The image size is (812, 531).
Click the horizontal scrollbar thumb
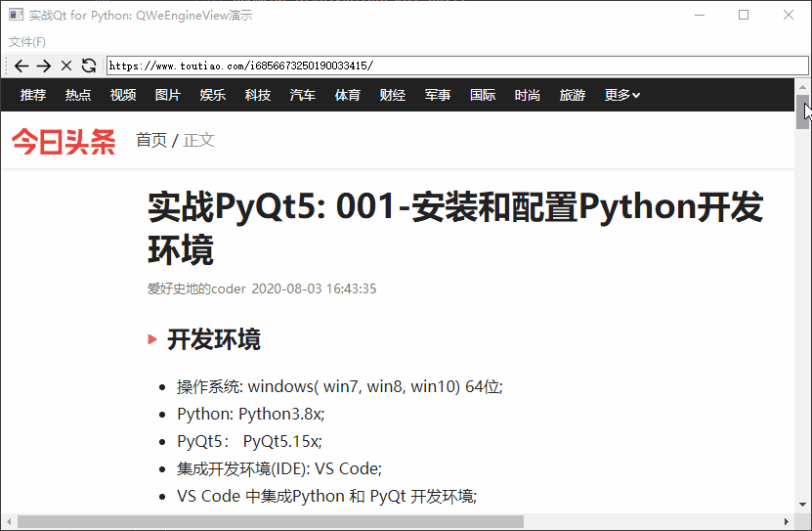click(x=271, y=521)
